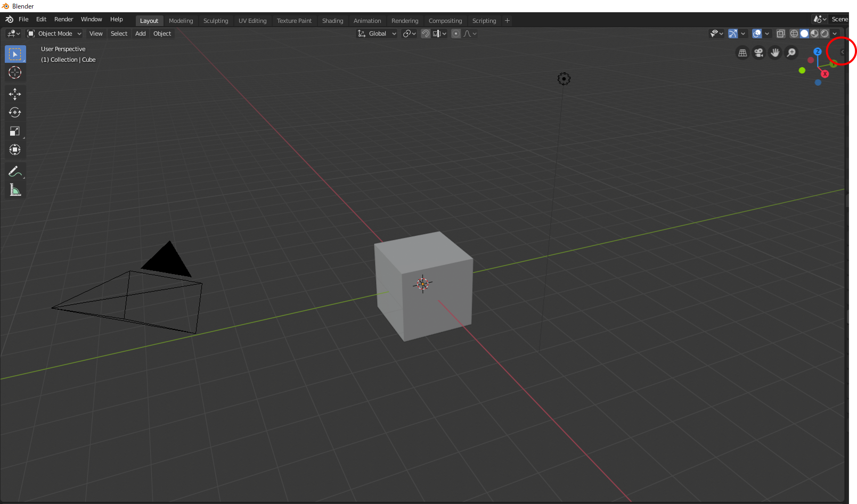Open the viewport Select menu
Viewport: 857px width, 504px height.
(119, 34)
